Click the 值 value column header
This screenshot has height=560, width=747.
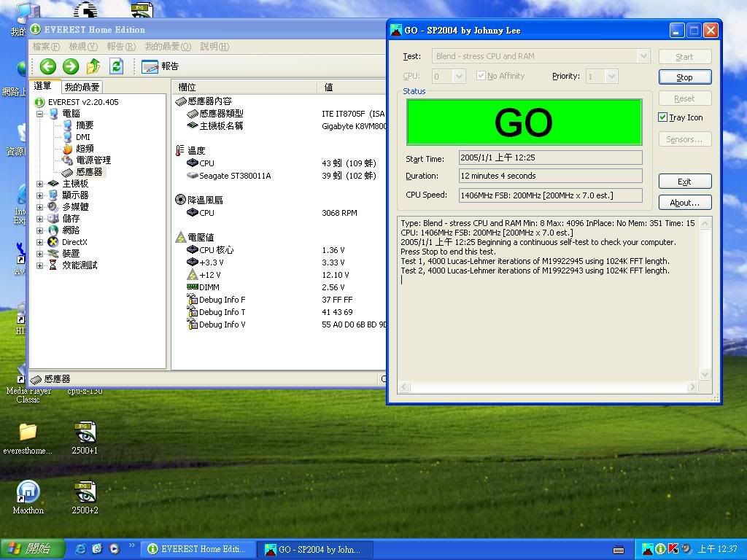[x=352, y=87]
